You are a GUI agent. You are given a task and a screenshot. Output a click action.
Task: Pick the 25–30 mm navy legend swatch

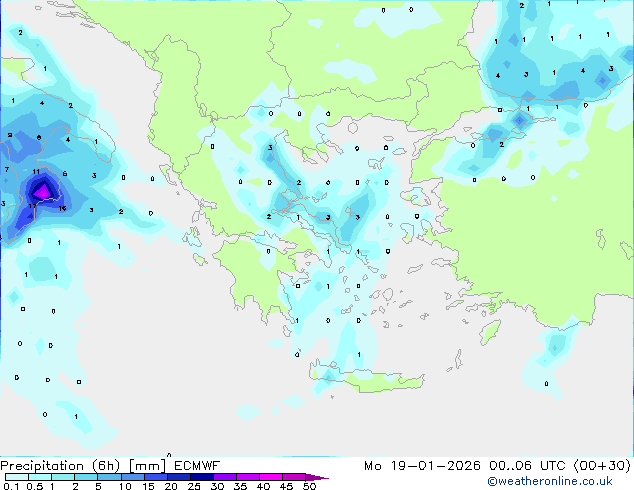[x=202, y=477]
